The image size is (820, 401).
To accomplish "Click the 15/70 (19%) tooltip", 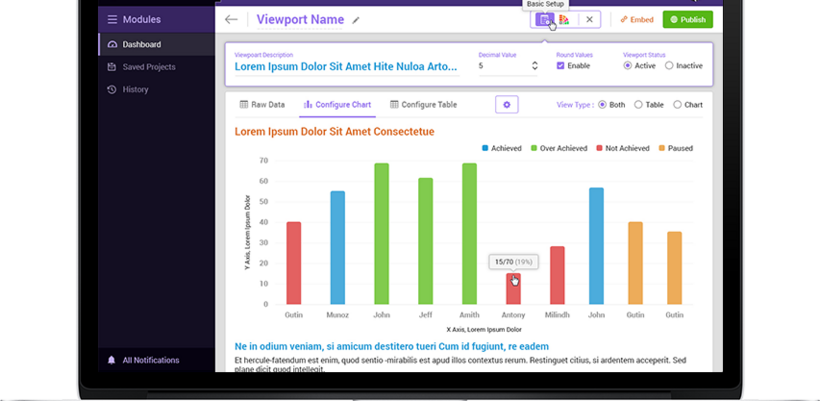I will pos(514,262).
